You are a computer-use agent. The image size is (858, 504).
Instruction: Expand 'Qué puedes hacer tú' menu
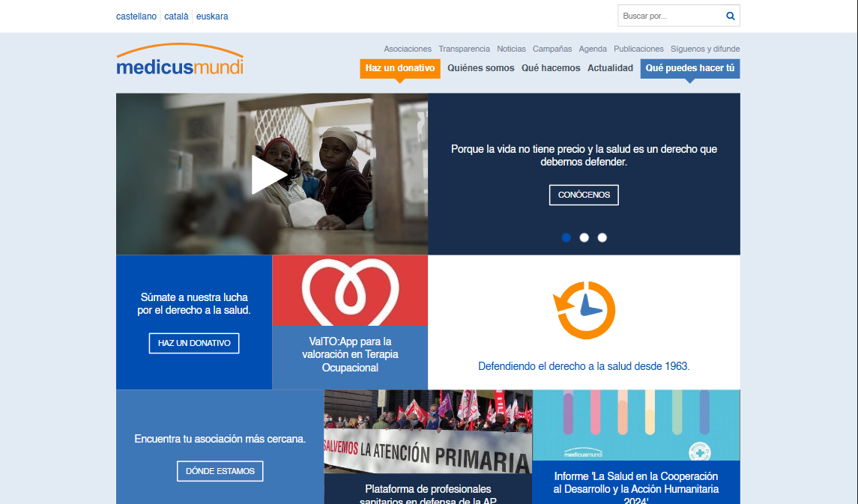(690, 68)
